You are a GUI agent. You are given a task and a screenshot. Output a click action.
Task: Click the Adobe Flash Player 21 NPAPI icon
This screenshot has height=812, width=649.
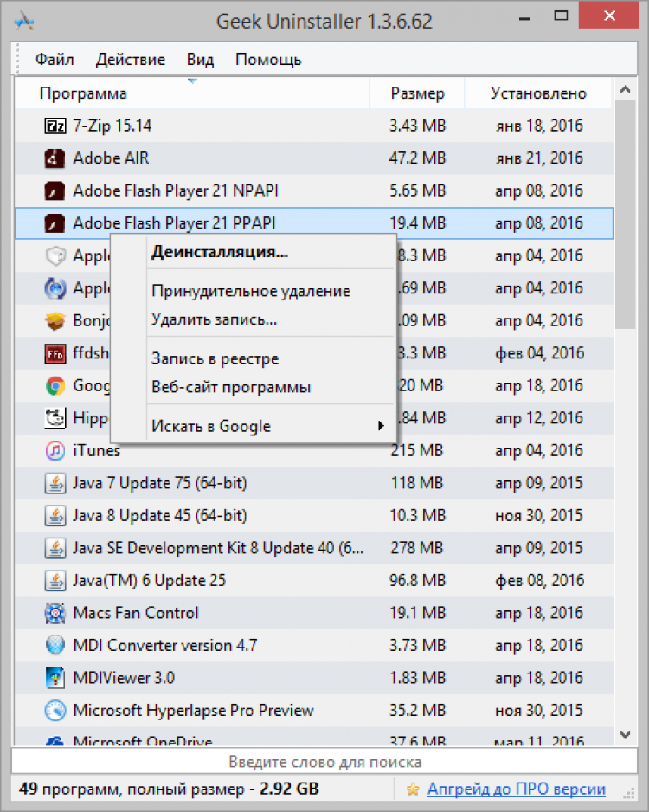55,191
